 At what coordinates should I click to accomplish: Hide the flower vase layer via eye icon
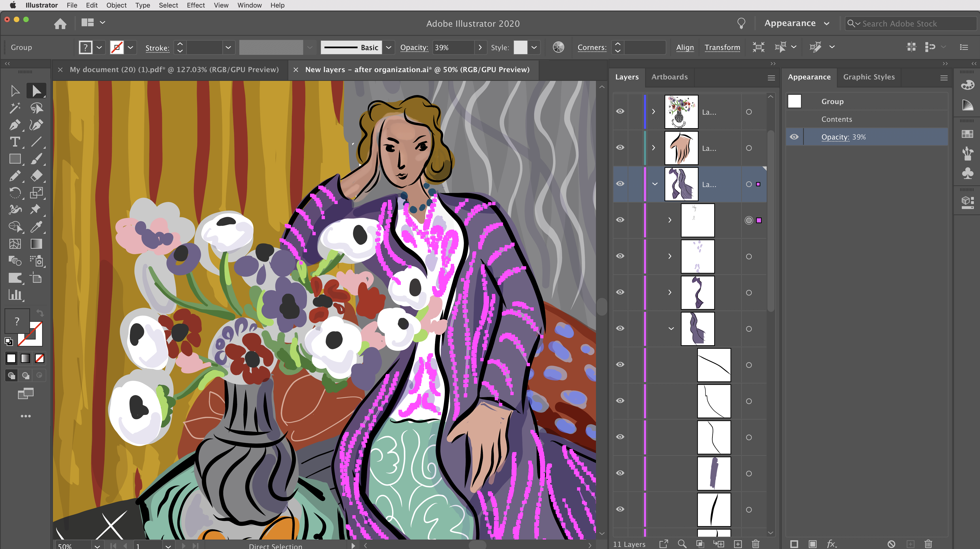(x=620, y=111)
